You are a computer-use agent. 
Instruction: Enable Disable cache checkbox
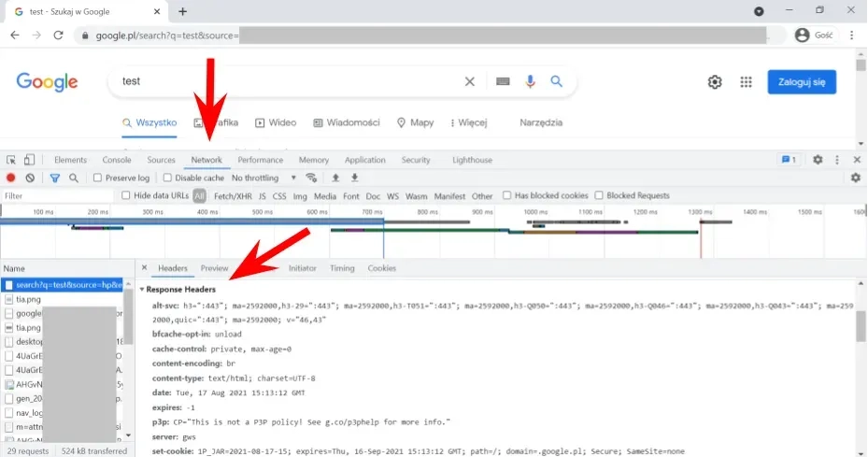pyautogui.click(x=167, y=178)
